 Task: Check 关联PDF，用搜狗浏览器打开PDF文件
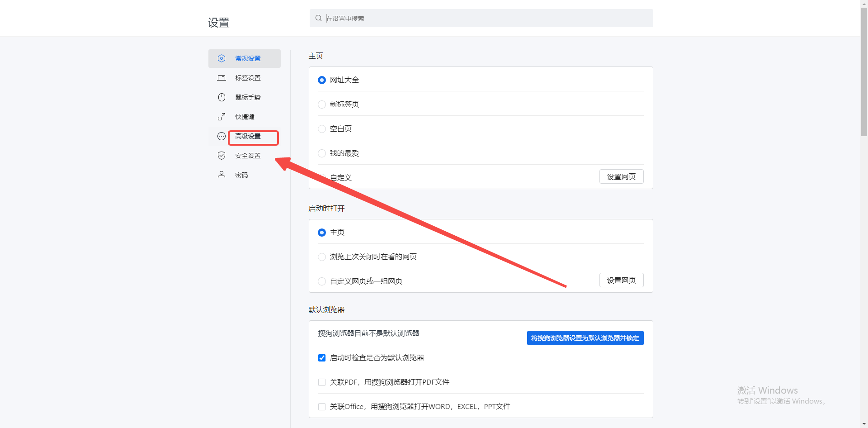coord(321,382)
